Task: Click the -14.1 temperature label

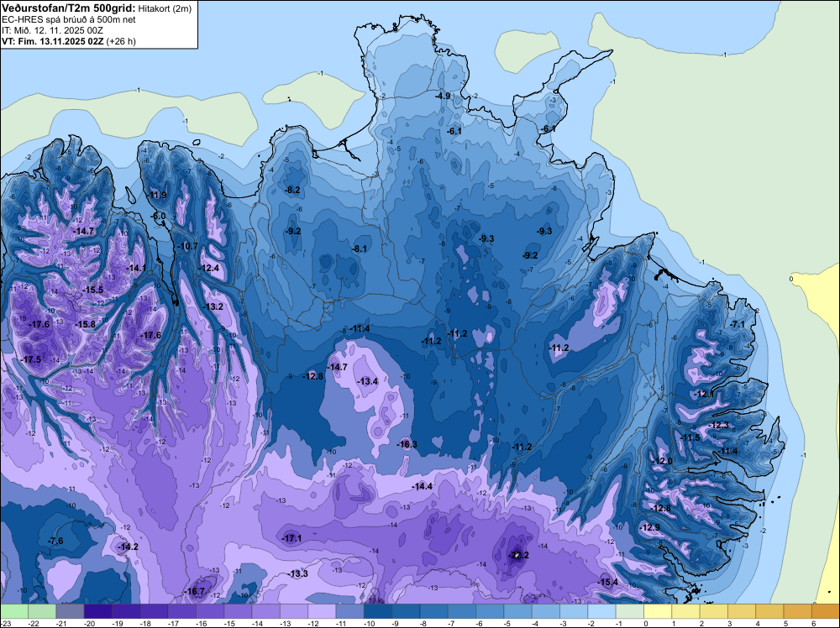Action: [x=136, y=268]
